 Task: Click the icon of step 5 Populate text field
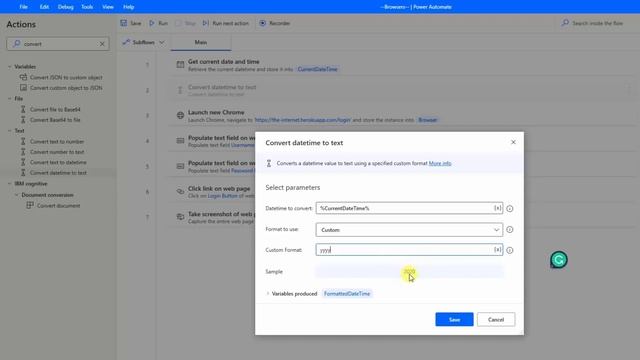click(180, 166)
